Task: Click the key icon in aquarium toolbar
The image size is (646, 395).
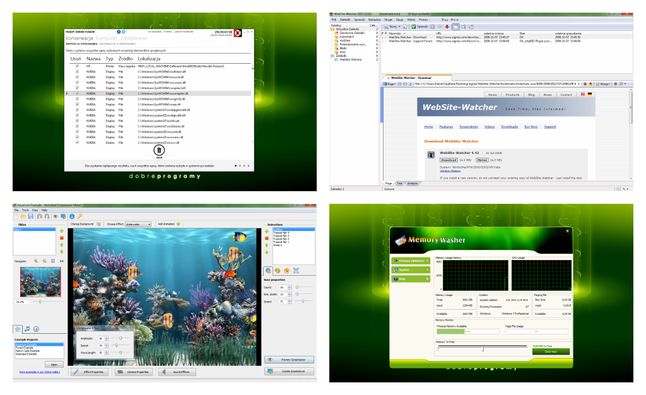Action: 80,216
